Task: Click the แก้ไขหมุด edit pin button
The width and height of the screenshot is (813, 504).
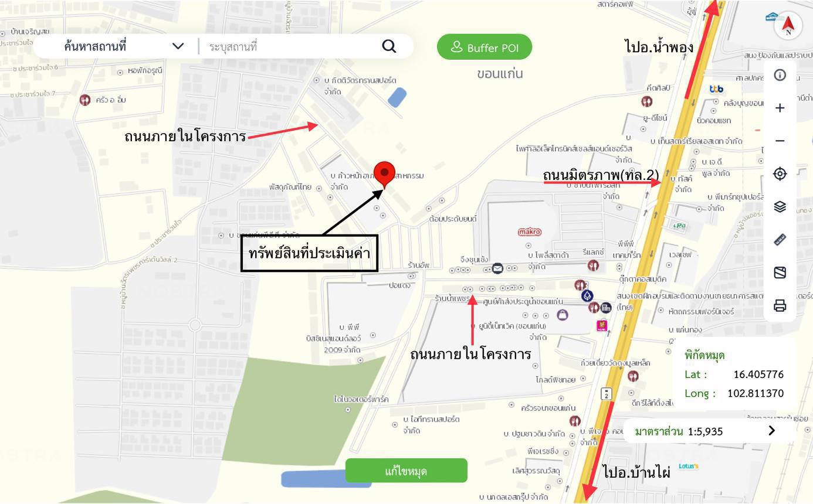Action: 406,471
